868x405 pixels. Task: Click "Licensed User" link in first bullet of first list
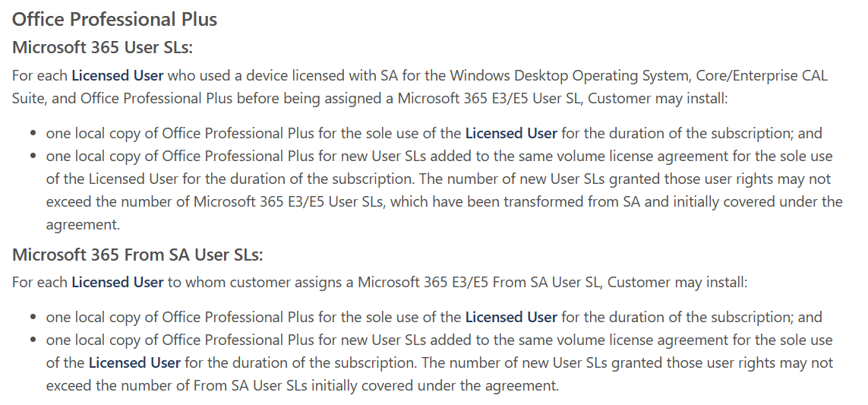click(511, 133)
